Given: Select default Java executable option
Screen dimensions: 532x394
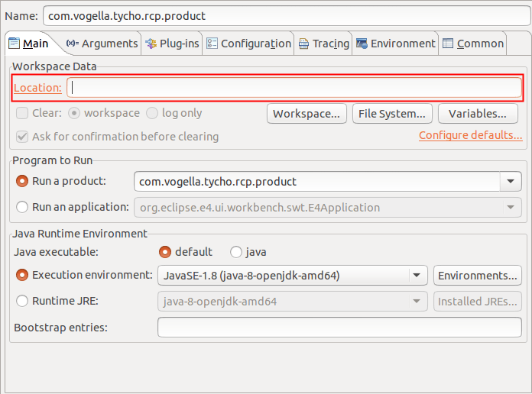Looking at the screenshot, I should click(x=165, y=252).
